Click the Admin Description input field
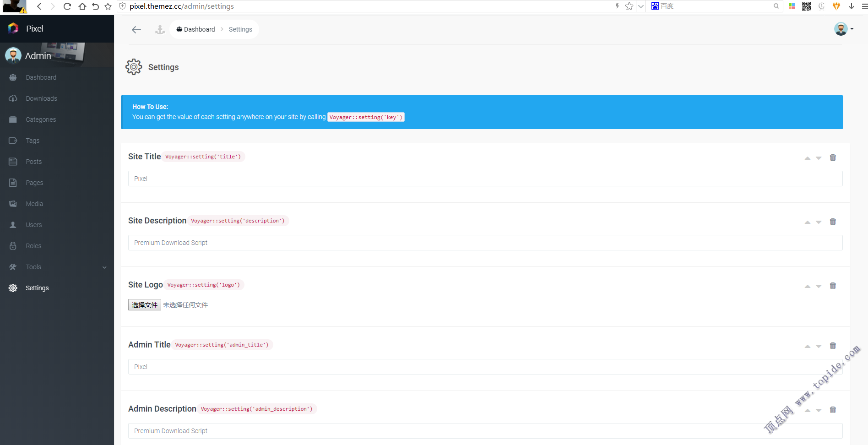 (485, 431)
